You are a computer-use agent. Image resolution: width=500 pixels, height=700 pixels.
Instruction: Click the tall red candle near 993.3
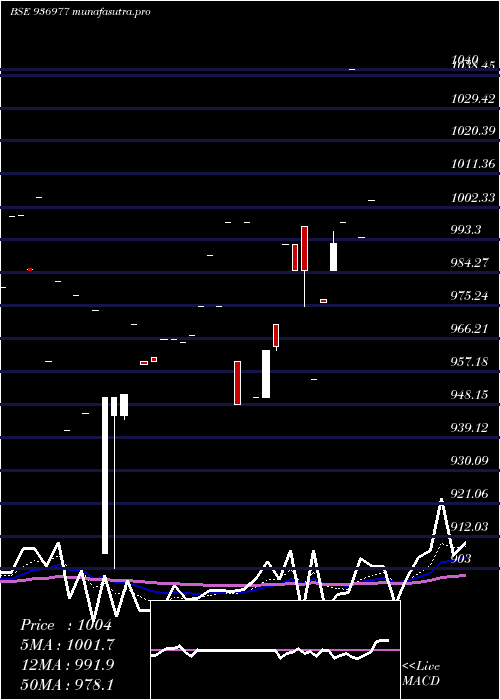(304, 248)
